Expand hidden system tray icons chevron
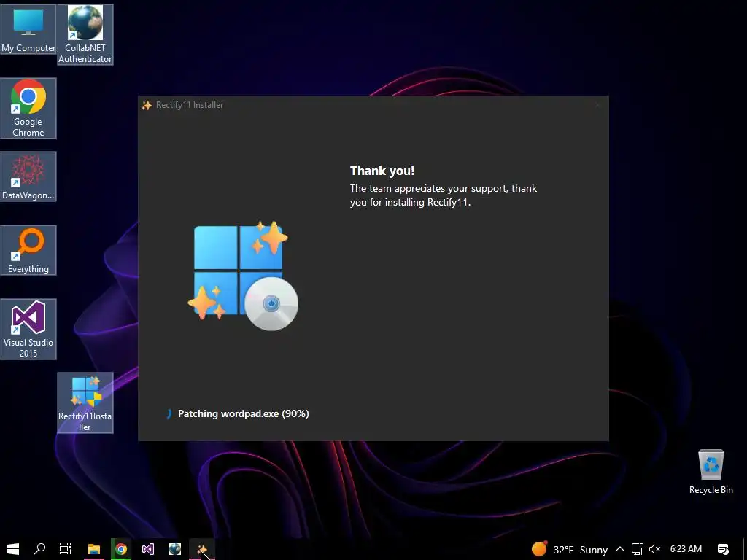 click(620, 549)
